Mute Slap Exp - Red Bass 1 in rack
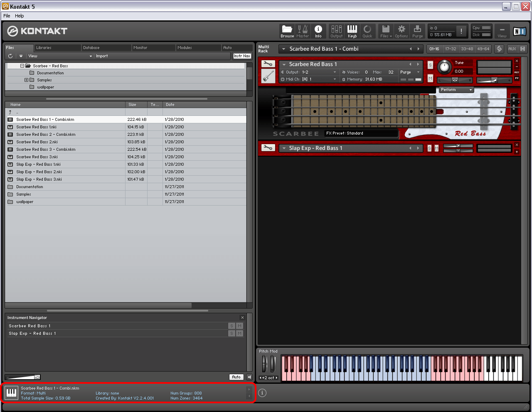Viewport: 532px width, 412px height. pos(436,148)
